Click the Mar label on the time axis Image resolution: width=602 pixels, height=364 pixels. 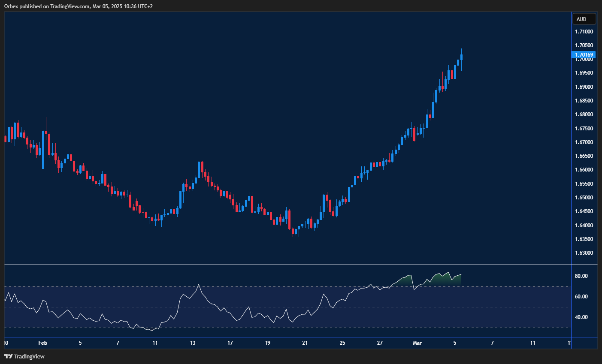point(417,343)
